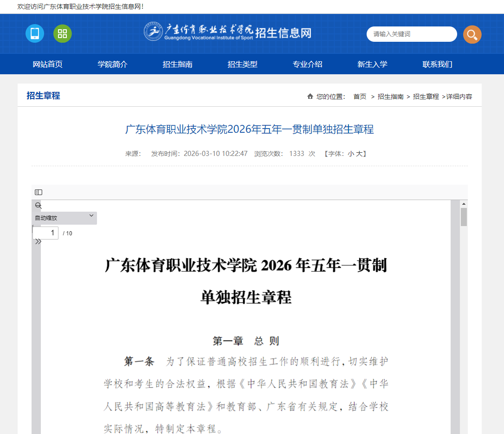This screenshot has height=434, width=504.
Task: Click the green grid apps icon
Action: point(62,33)
